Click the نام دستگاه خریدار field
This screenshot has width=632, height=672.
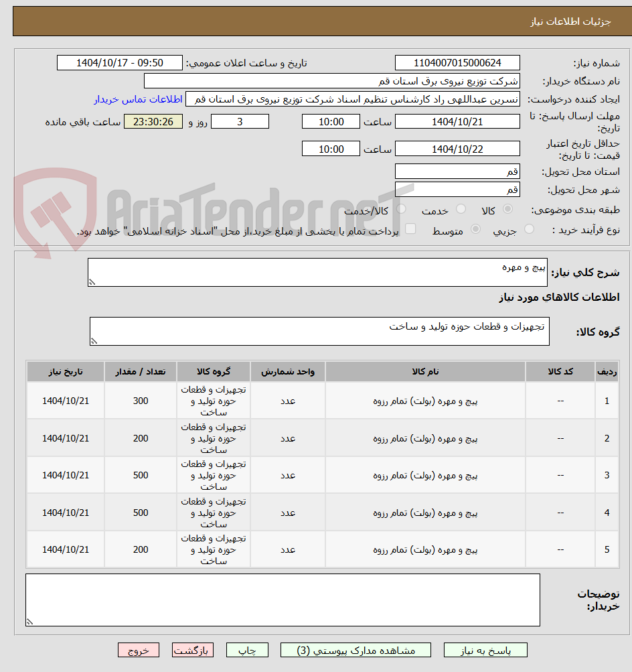(x=332, y=81)
